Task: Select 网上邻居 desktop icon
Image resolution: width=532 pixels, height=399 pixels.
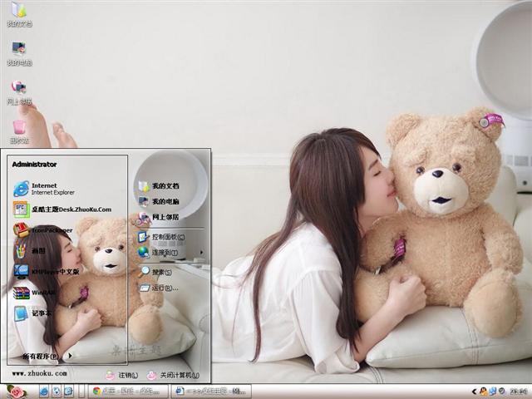Action: 18,91
